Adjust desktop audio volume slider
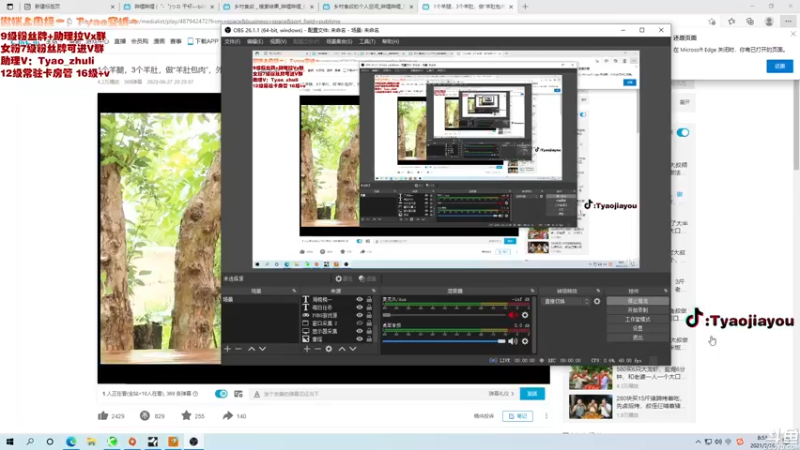The width and height of the screenshot is (800, 450). [x=444, y=341]
